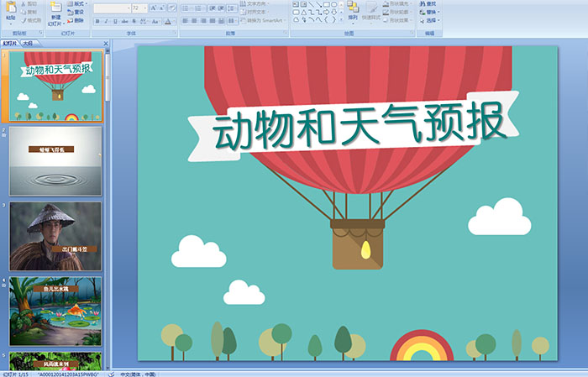Open the Layout (版式) dropdown
This screenshot has width=588, height=377.
coord(77,3)
